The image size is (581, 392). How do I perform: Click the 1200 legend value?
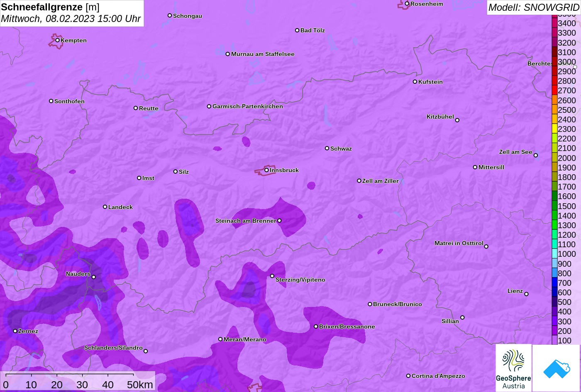(x=567, y=235)
